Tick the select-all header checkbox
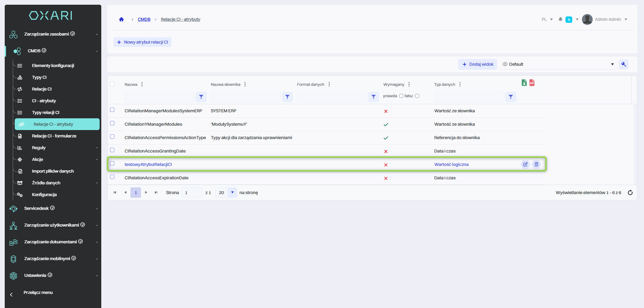The height and width of the screenshot is (308, 644). click(x=112, y=84)
